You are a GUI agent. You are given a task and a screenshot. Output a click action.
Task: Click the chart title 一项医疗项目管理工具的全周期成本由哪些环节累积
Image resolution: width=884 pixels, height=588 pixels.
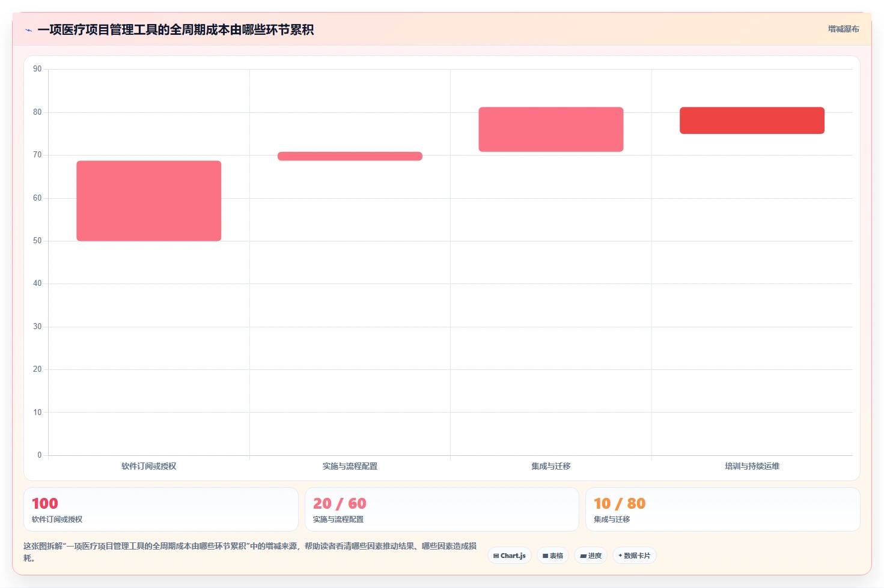tap(175, 29)
